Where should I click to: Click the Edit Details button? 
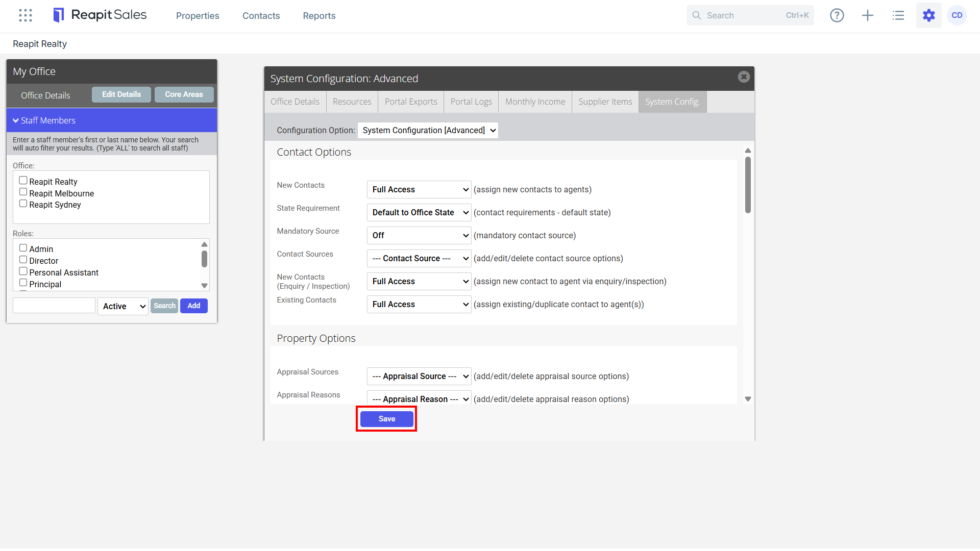pyautogui.click(x=121, y=94)
